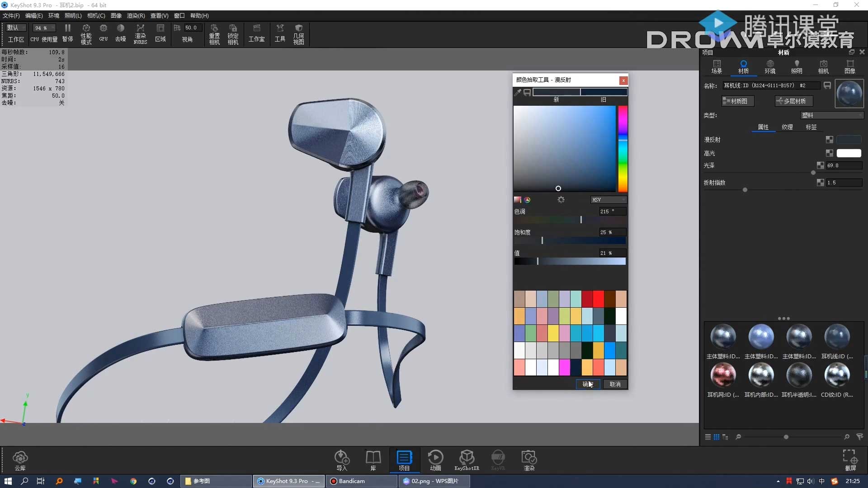Click the 取消 cancel button
868x488 pixels.
tap(615, 384)
